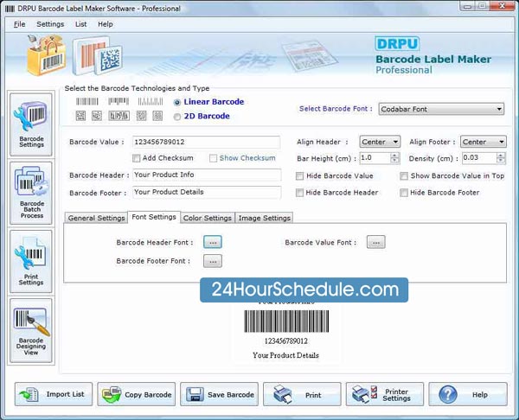
Task: Select wide 2D barcode sample icon
Action: pyautogui.click(x=119, y=116)
